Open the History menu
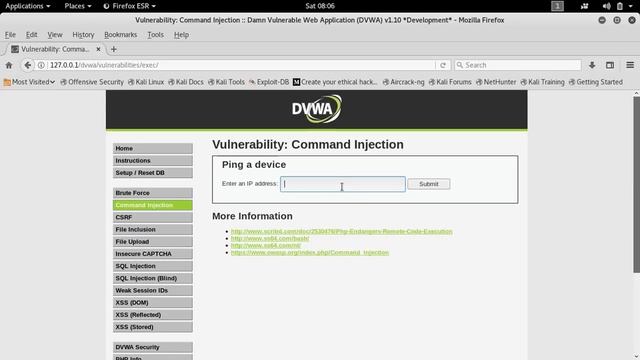640x360 pixels. tap(83, 35)
